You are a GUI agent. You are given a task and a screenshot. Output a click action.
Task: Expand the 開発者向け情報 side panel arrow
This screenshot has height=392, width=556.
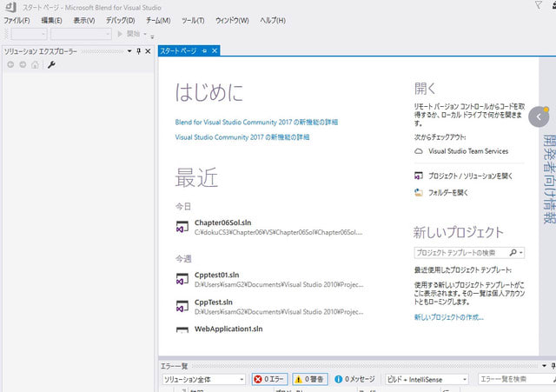click(539, 116)
